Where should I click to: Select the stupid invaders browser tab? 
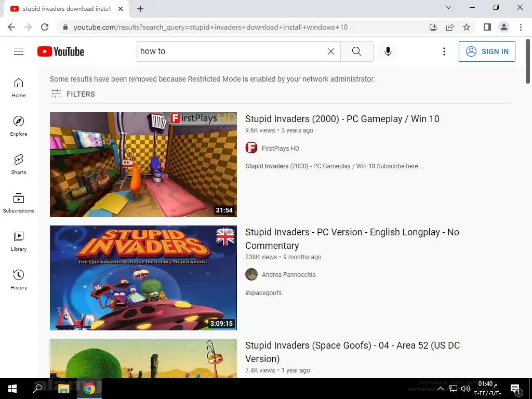[x=66, y=9]
